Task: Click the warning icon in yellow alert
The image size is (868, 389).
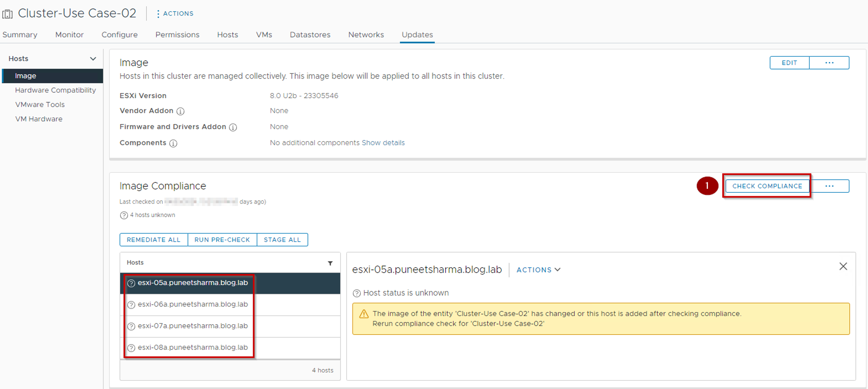Action: tap(364, 314)
